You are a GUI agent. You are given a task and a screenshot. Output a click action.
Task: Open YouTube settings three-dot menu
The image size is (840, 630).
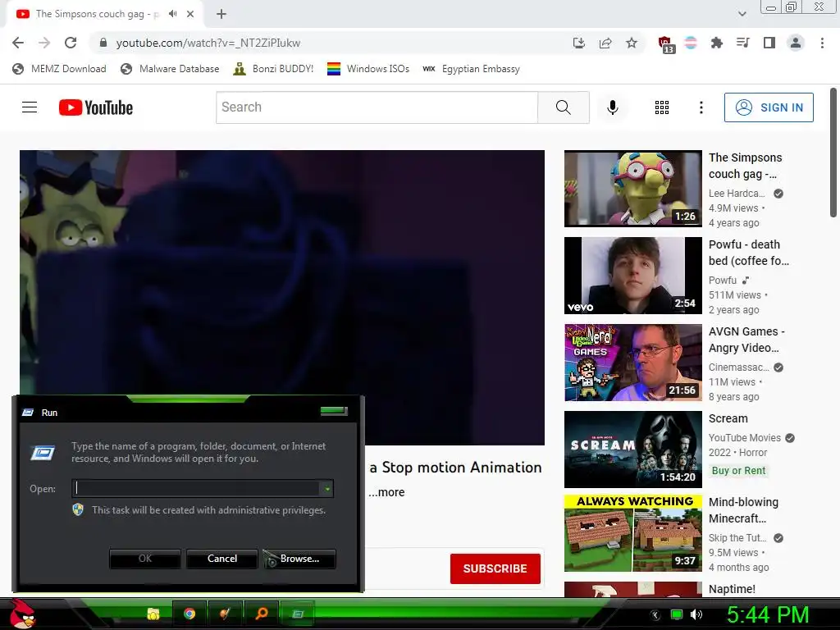click(701, 107)
